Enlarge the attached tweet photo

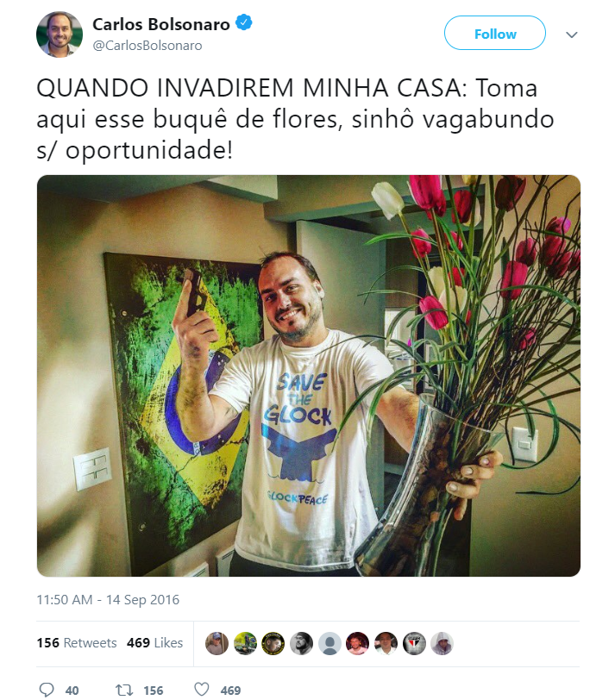click(308, 376)
